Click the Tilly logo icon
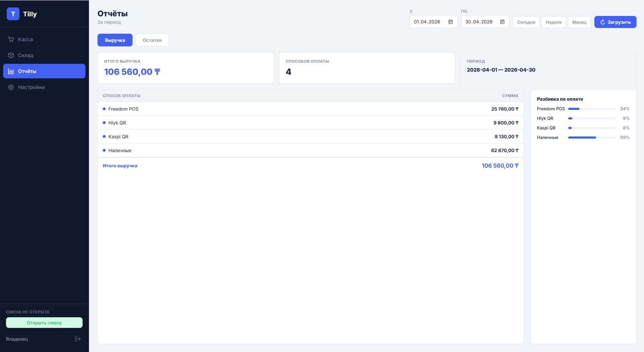The width and height of the screenshot is (644, 352). coord(13,14)
